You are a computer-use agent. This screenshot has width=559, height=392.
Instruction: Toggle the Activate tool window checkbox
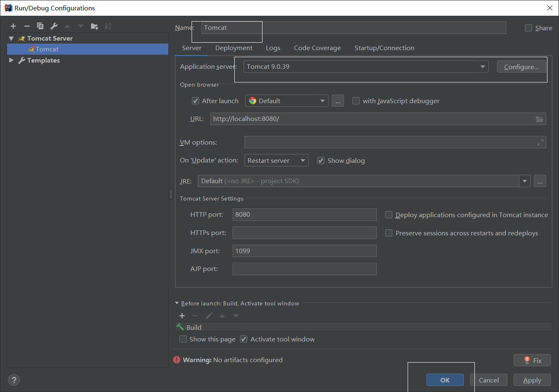[244, 339]
